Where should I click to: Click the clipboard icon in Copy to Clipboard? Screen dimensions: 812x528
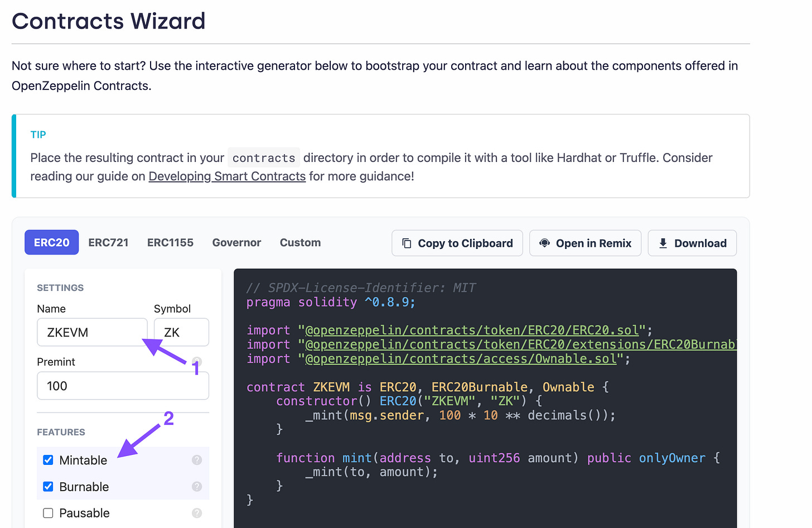tap(407, 243)
